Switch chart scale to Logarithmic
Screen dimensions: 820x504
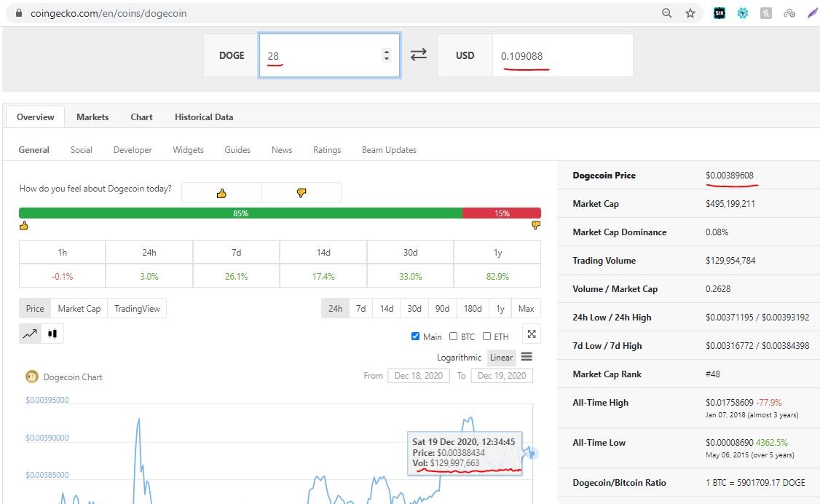pos(459,358)
